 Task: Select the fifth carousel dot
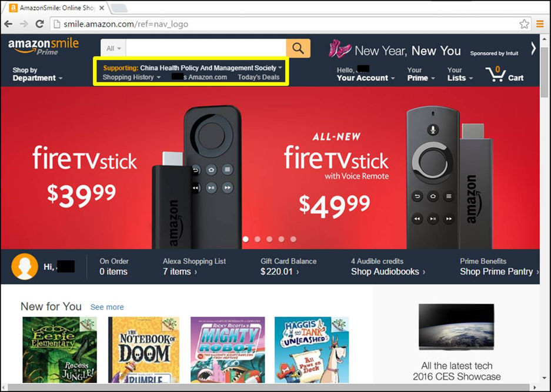tap(293, 239)
